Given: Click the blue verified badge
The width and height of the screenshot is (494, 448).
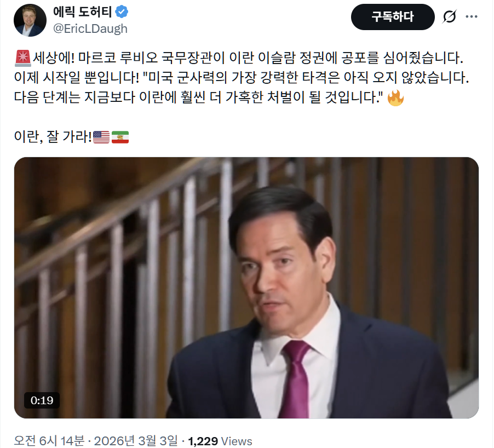Looking at the screenshot, I should pyautogui.click(x=122, y=12).
